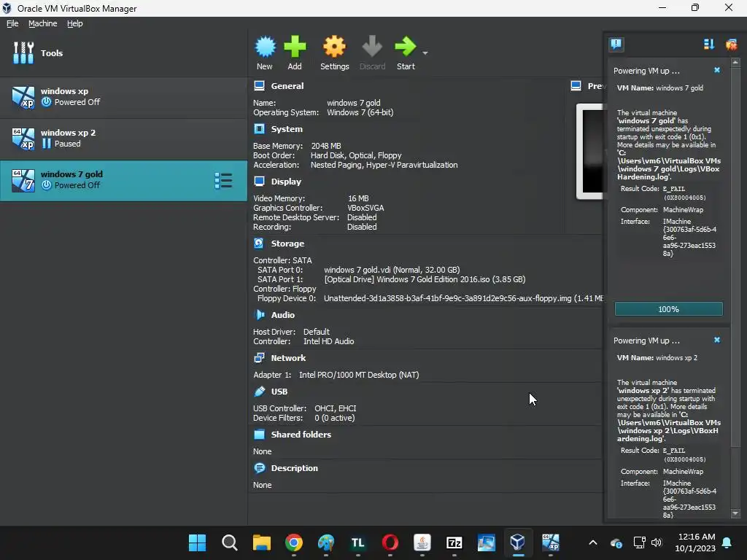Click the 100% progress bar

[668, 309]
